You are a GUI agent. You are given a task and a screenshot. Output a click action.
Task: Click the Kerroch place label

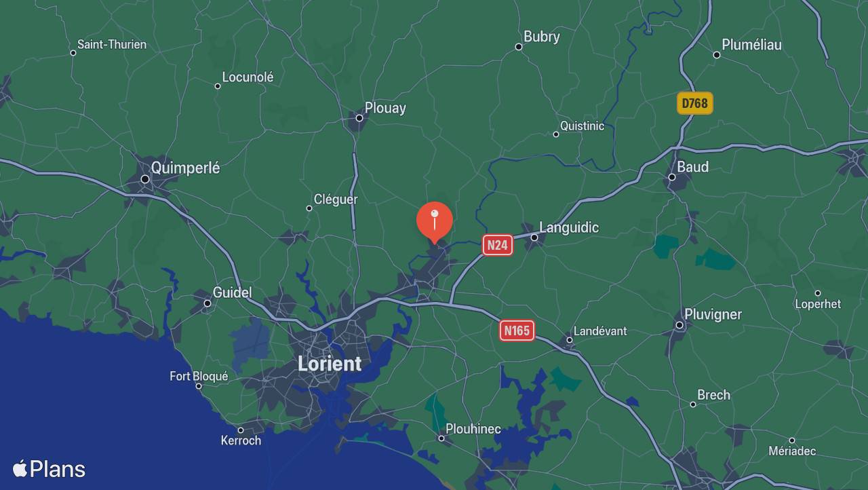tap(241, 440)
